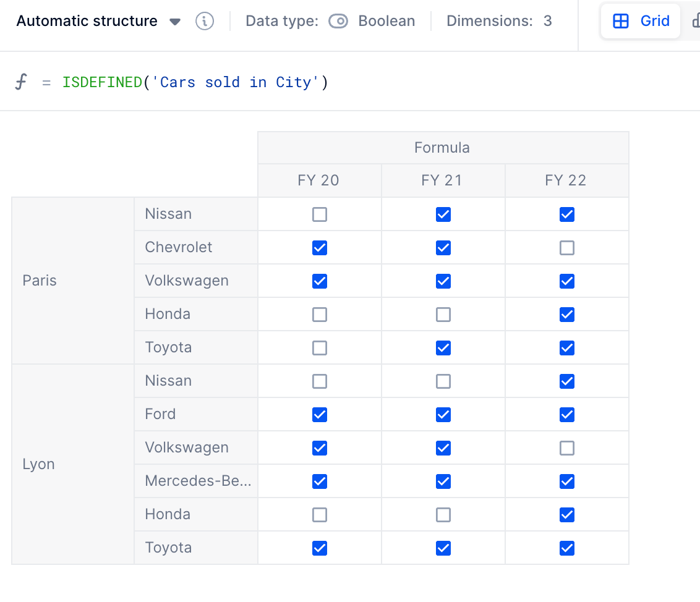
Task: Click the Paris Volkswagen row label
Action: click(x=196, y=281)
